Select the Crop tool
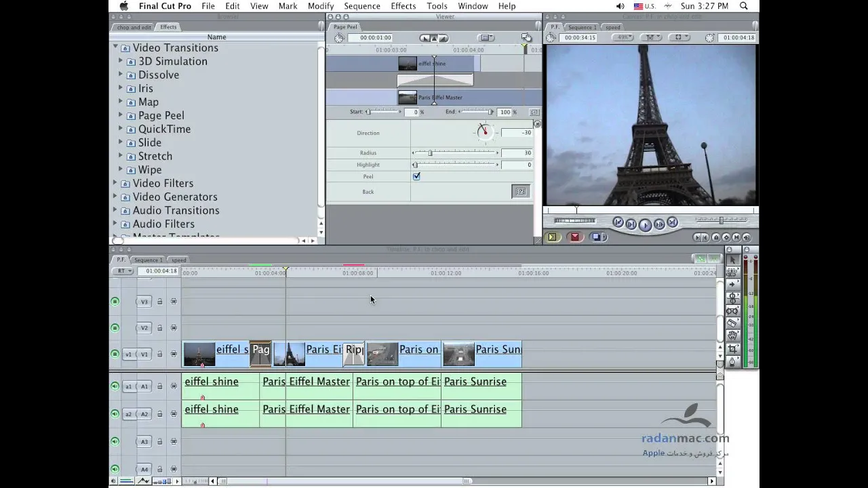Screen dimensions: 868x488 (732, 349)
